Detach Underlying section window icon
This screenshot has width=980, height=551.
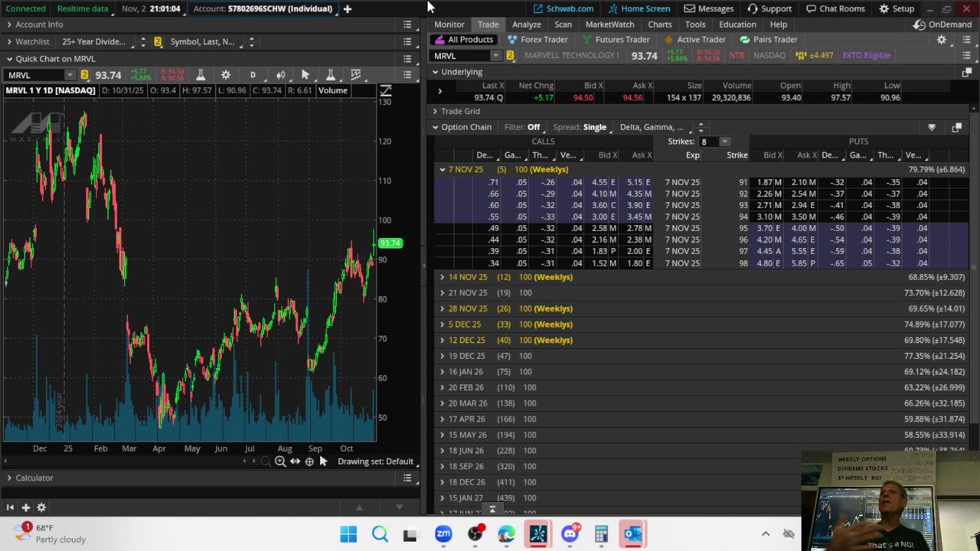pyautogui.click(x=966, y=72)
